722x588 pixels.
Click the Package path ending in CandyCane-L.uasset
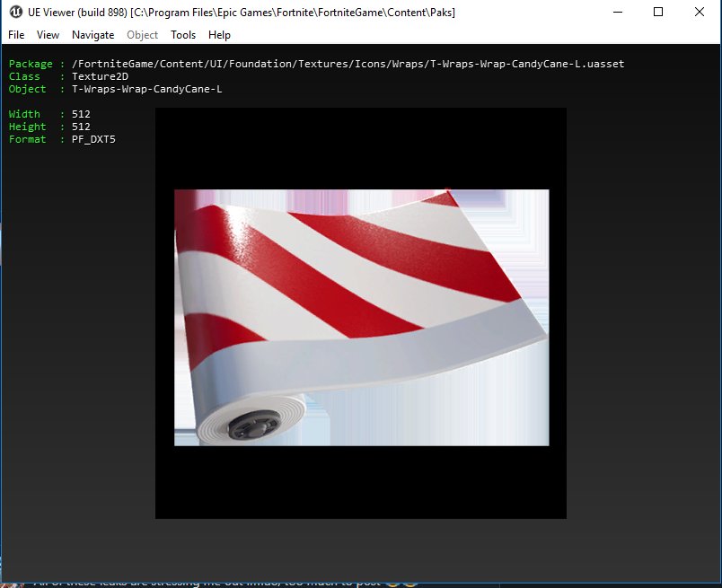(348, 64)
